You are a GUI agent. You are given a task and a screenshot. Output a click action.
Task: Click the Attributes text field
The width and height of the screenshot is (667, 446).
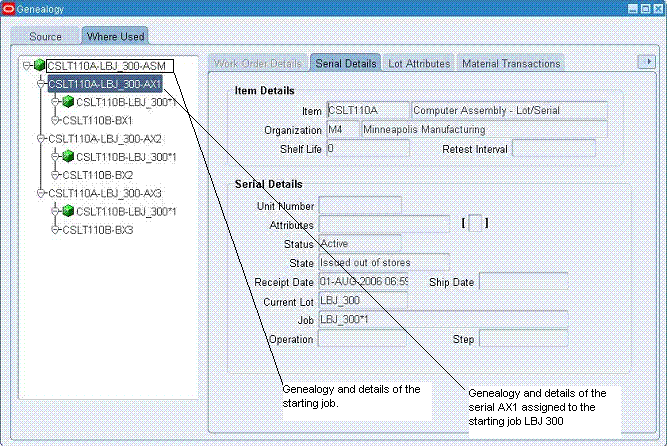(384, 224)
